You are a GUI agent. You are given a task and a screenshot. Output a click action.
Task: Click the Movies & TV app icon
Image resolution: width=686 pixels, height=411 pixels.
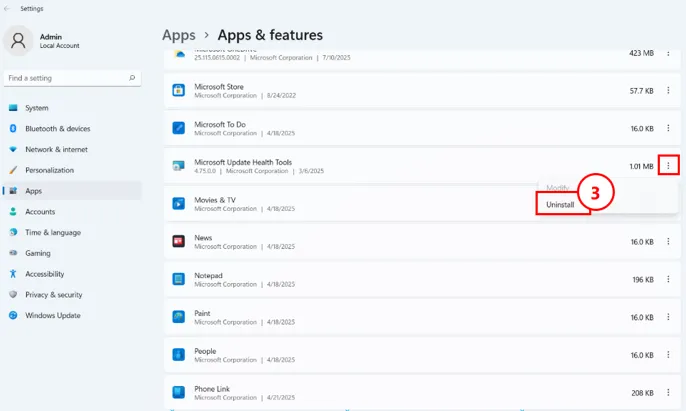point(178,203)
